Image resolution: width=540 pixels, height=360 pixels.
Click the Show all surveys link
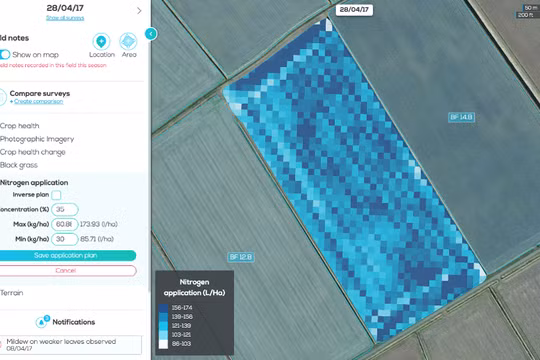(x=65, y=18)
